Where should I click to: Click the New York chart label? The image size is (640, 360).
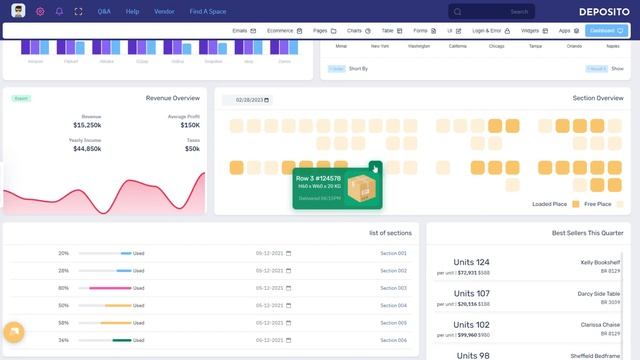tap(380, 46)
